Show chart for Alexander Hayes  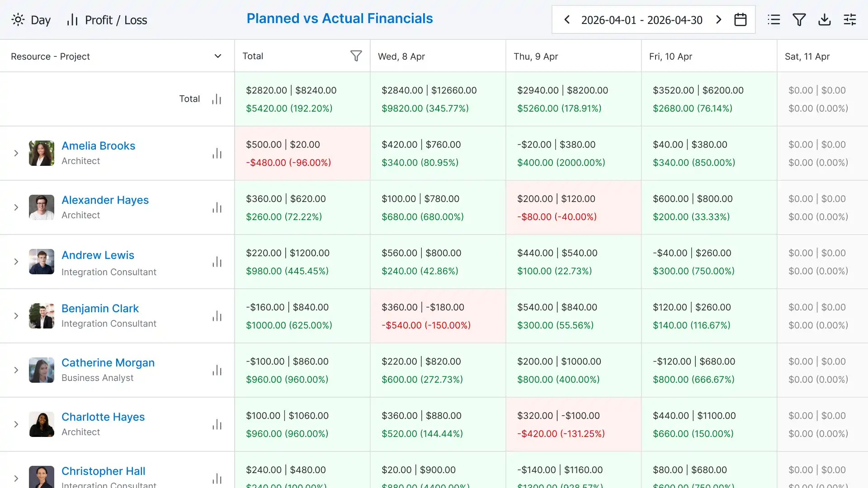(x=217, y=207)
